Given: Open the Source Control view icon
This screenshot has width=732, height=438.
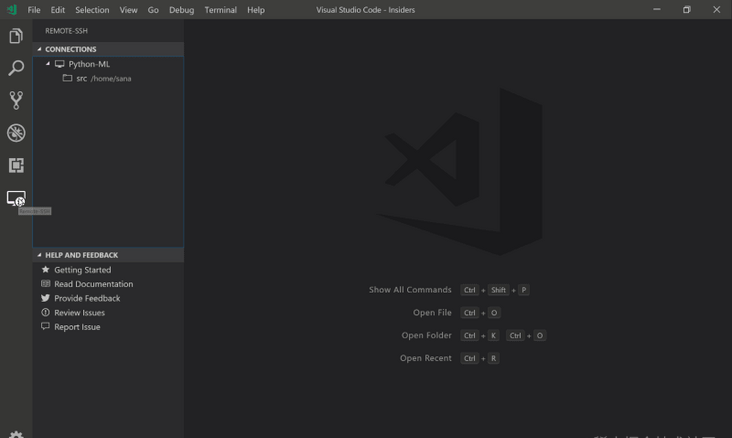Looking at the screenshot, I should 16,100.
